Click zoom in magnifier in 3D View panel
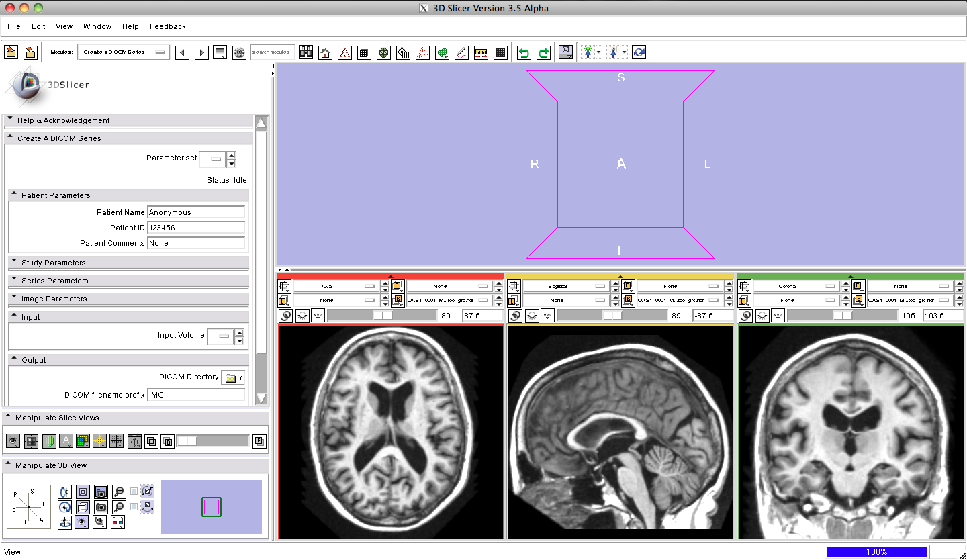The width and height of the screenshot is (967, 560). [119, 492]
